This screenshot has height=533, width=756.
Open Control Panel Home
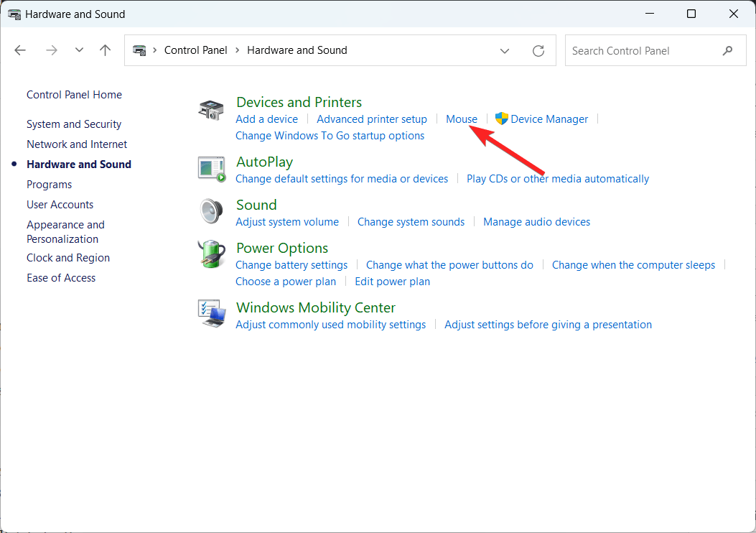click(x=74, y=95)
